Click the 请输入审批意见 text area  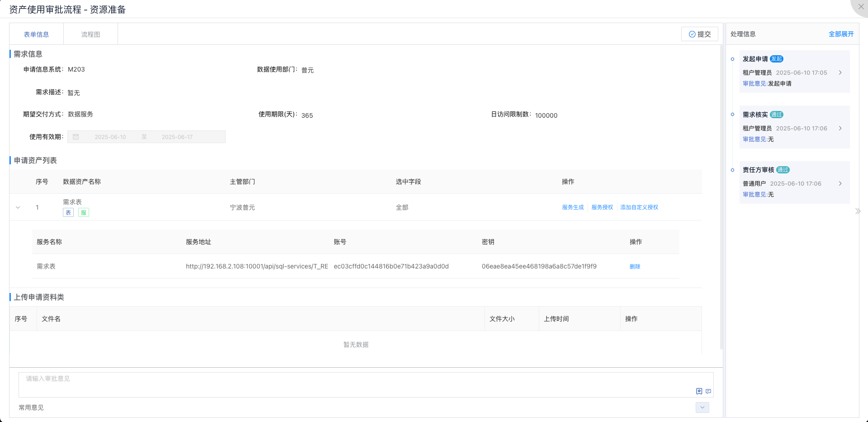coord(357,384)
